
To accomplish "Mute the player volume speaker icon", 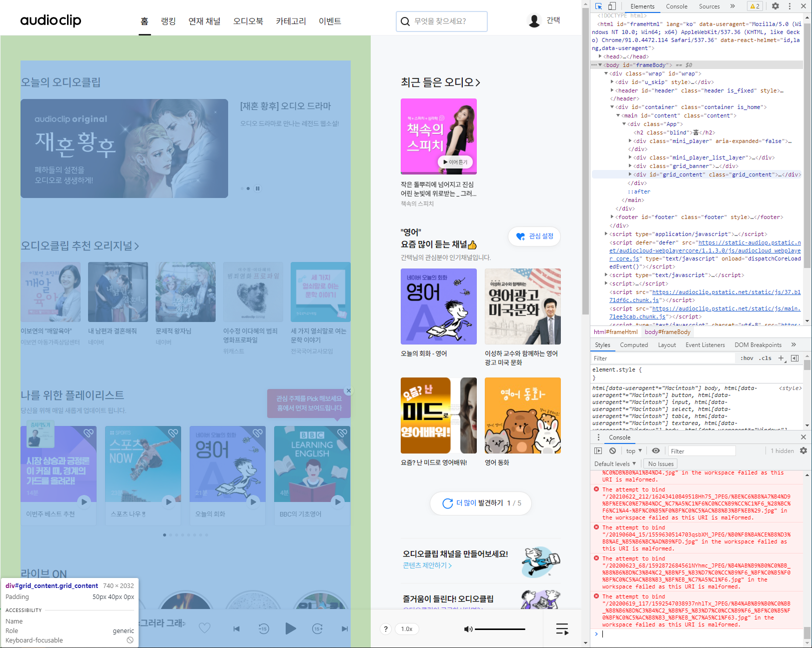I will tap(468, 629).
